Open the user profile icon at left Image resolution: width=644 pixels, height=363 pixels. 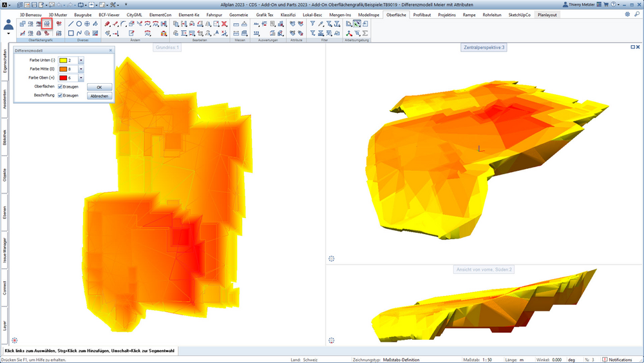pyautogui.click(x=8, y=26)
